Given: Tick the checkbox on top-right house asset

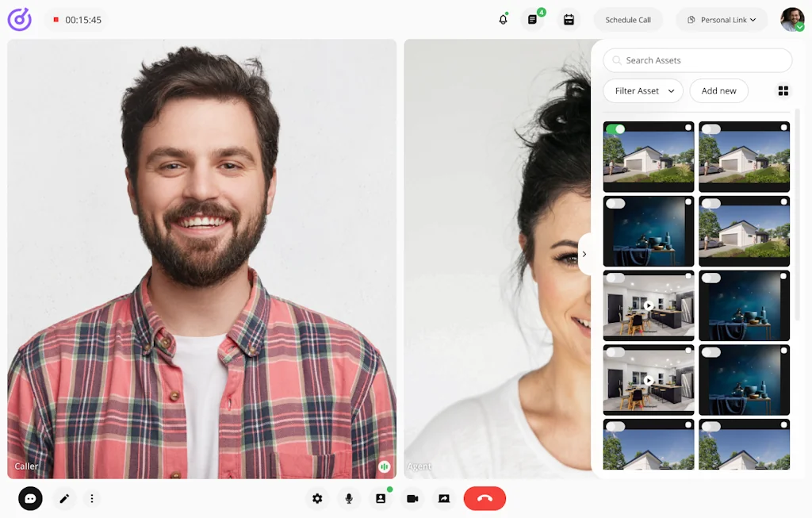Looking at the screenshot, I should pos(783,128).
